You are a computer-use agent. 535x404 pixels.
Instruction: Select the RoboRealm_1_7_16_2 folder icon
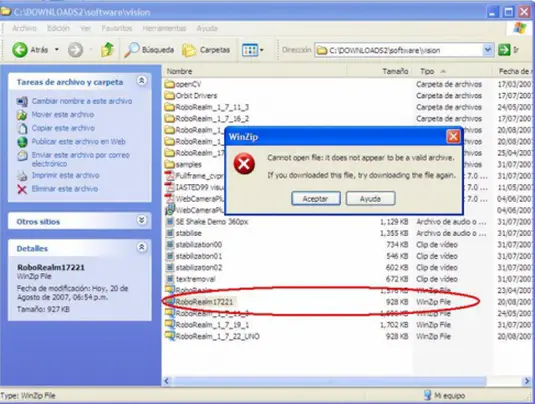[170, 118]
